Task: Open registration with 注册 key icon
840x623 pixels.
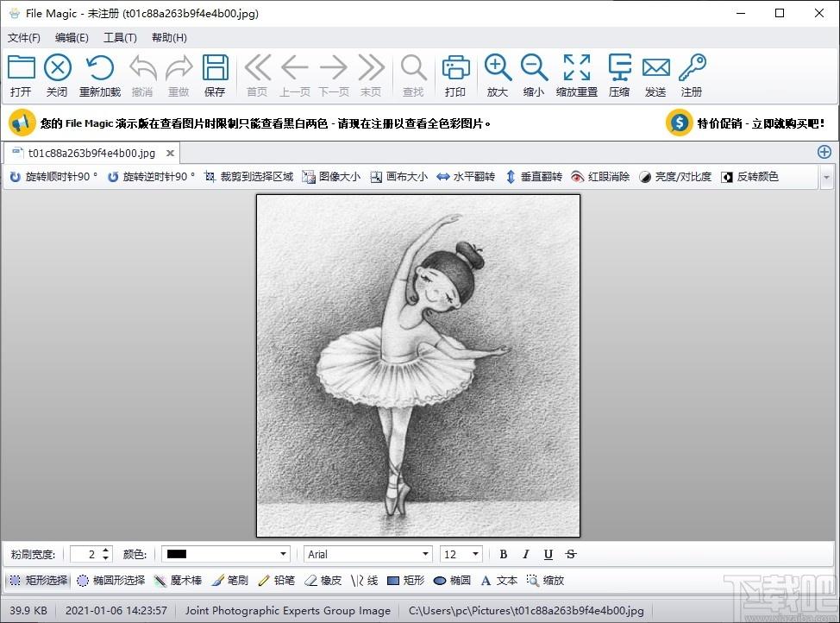Action: click(693, 75)
